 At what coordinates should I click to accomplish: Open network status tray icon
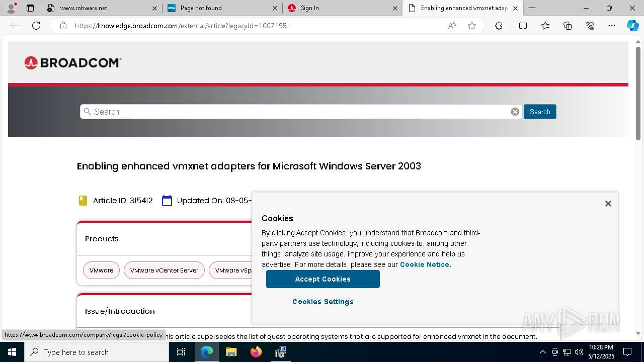(x=567, y=352)
